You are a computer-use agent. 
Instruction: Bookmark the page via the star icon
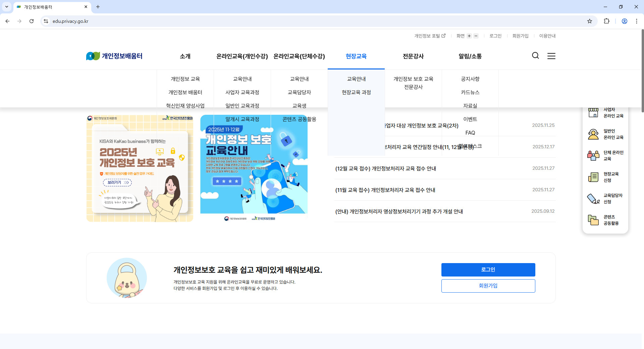[x=589, y=21]
